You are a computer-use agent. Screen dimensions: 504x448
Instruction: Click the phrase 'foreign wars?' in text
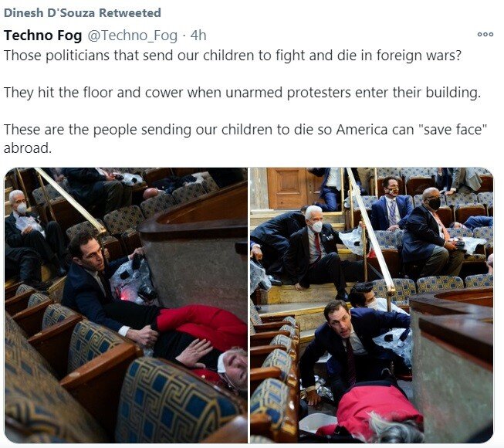coord(419,56)
